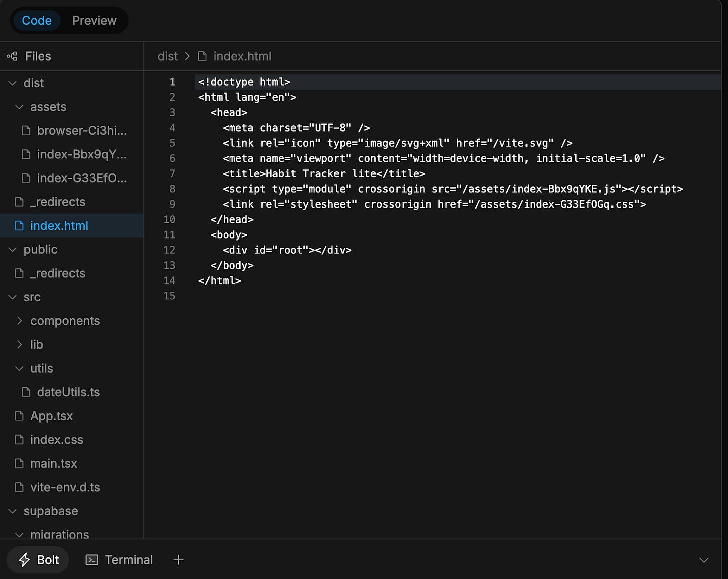Click the src folder label
This screenshot has height=579, width=728.
(32, 297)
